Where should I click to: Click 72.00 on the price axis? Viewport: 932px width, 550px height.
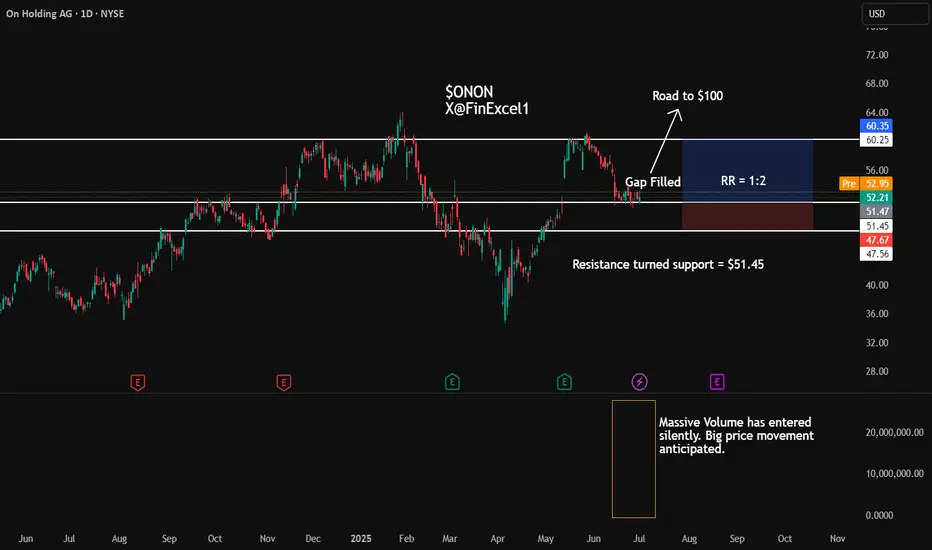tap(877, 55)
